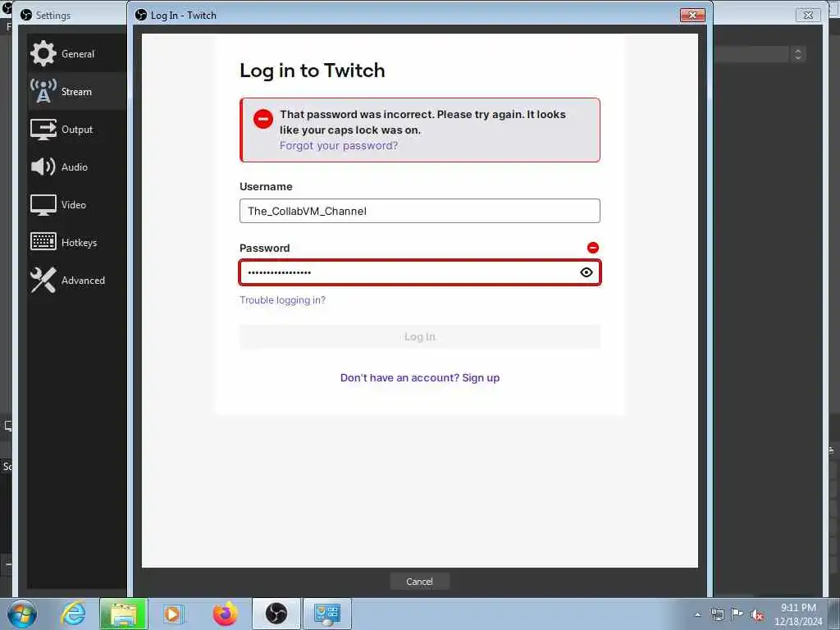Open the Trouble logging in link

[282, 300]
